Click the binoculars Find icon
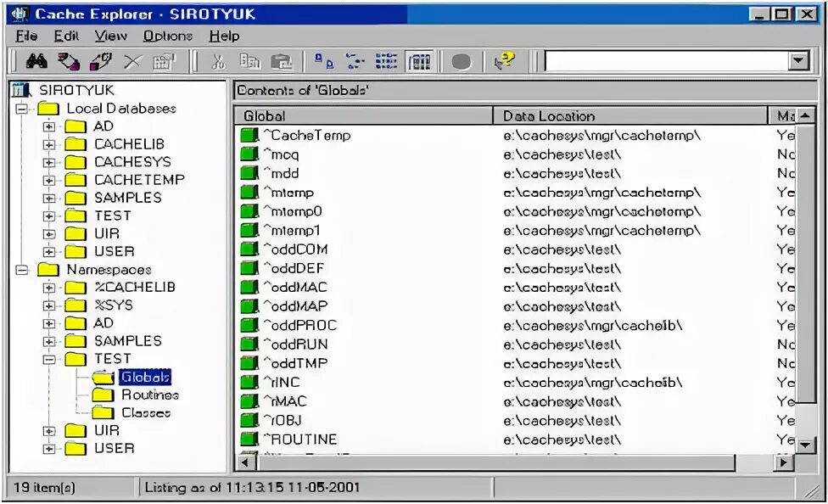Viewport: 828px width, 504px height. pos(36,61)
